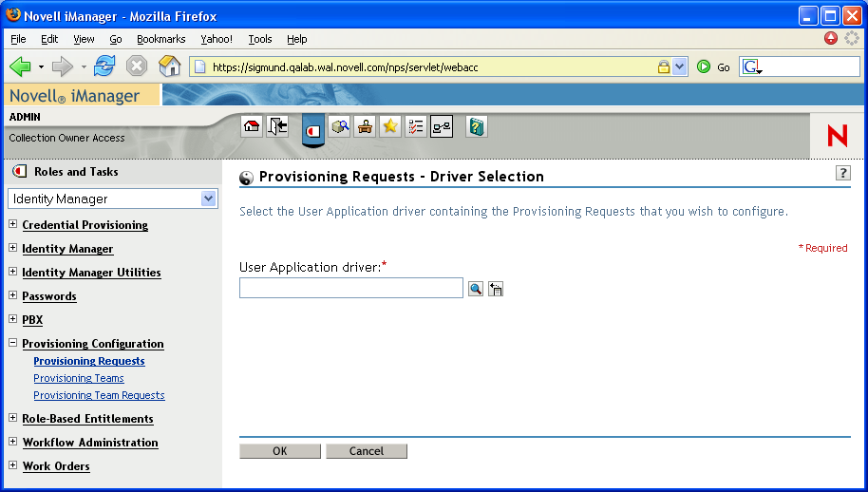Expand Workflow Administration role
This screenshot has width=868, height=492.
(x=12, y=441)
